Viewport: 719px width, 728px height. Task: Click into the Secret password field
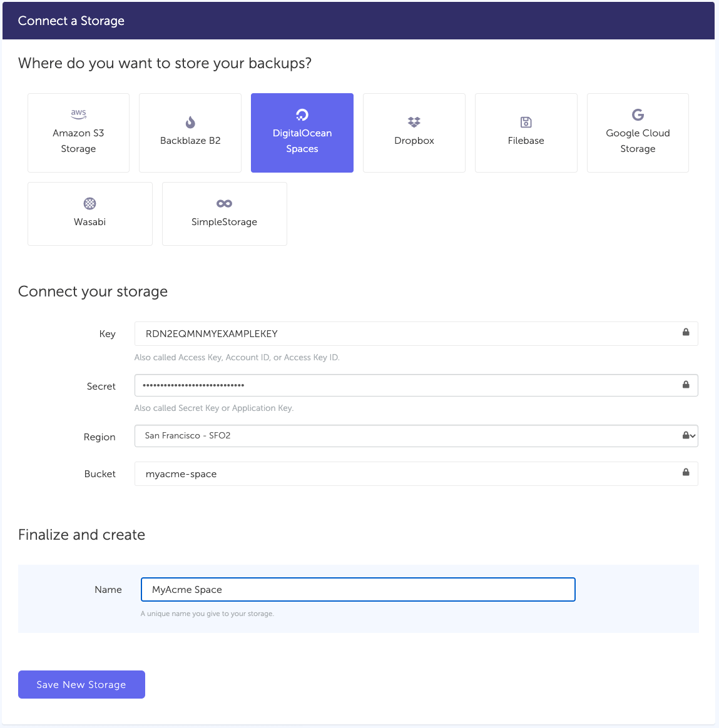(x=407, y=385)
